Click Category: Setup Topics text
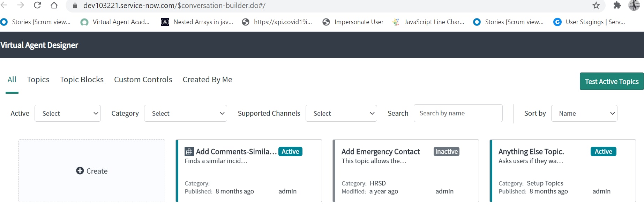 pos(531,183)
